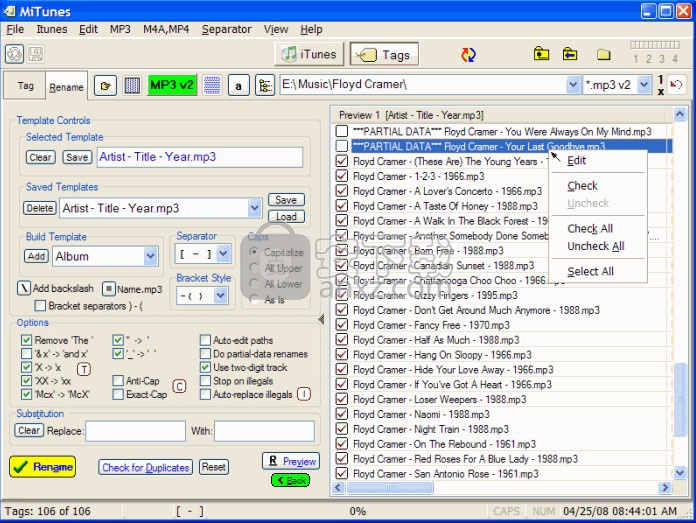This screenshot has width=696, height=523.
Task: Click the With input field
Action: coord(264,431)
